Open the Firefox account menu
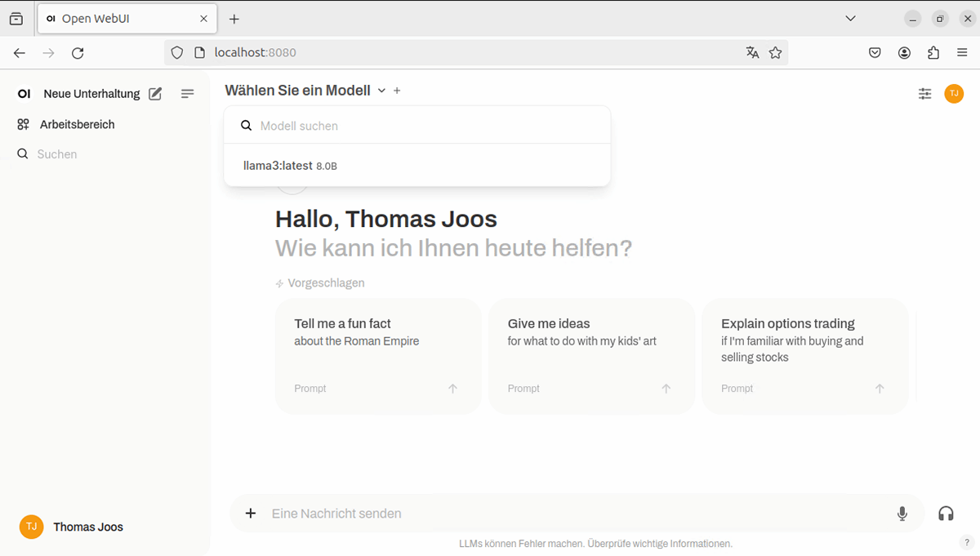980x556 pixels. 904,52
